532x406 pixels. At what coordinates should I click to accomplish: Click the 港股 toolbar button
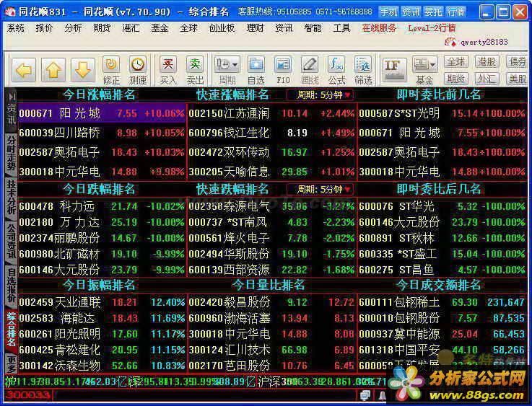click(487, 62)
